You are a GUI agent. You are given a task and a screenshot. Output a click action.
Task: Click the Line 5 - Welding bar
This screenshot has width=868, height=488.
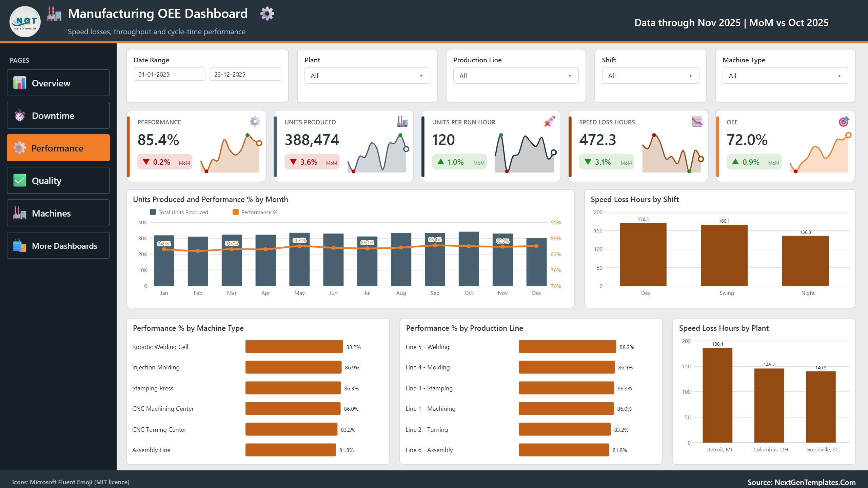tap(567, 347)
